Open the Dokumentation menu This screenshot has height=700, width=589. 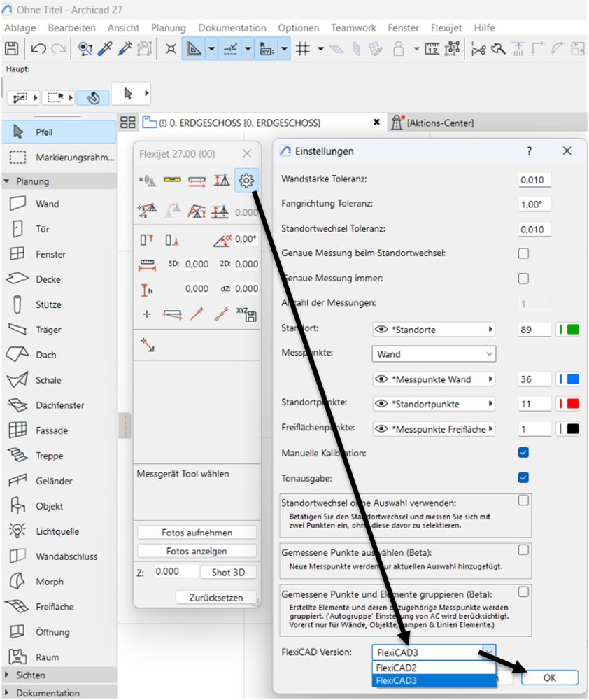[x=232, y=28]
